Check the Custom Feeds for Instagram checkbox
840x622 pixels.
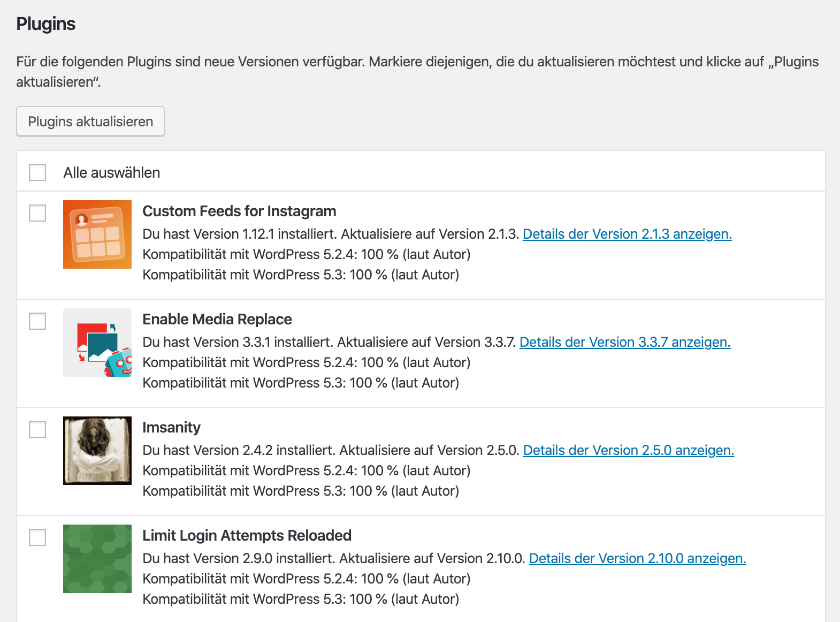pos(37,213)
